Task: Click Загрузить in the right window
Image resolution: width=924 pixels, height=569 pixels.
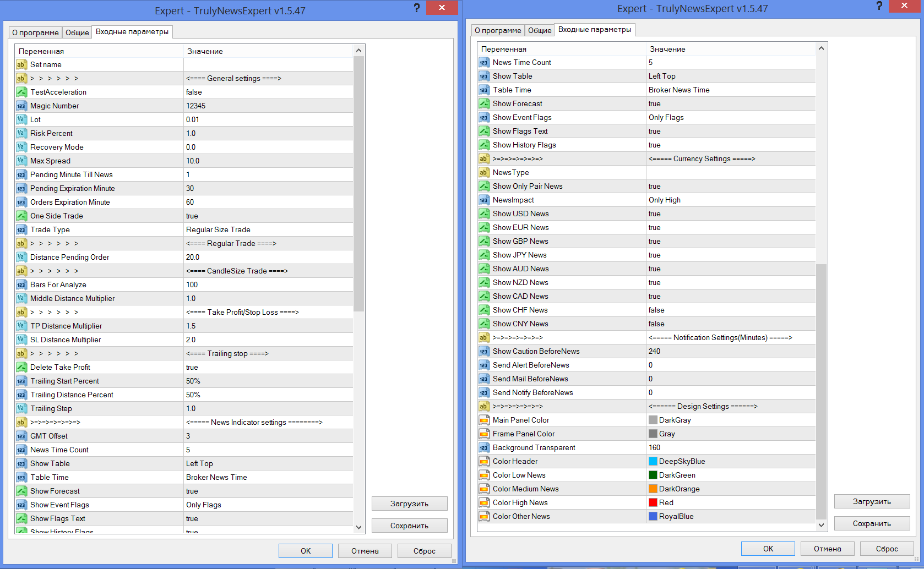Action: pyautogui.click(x=872, y=501)
